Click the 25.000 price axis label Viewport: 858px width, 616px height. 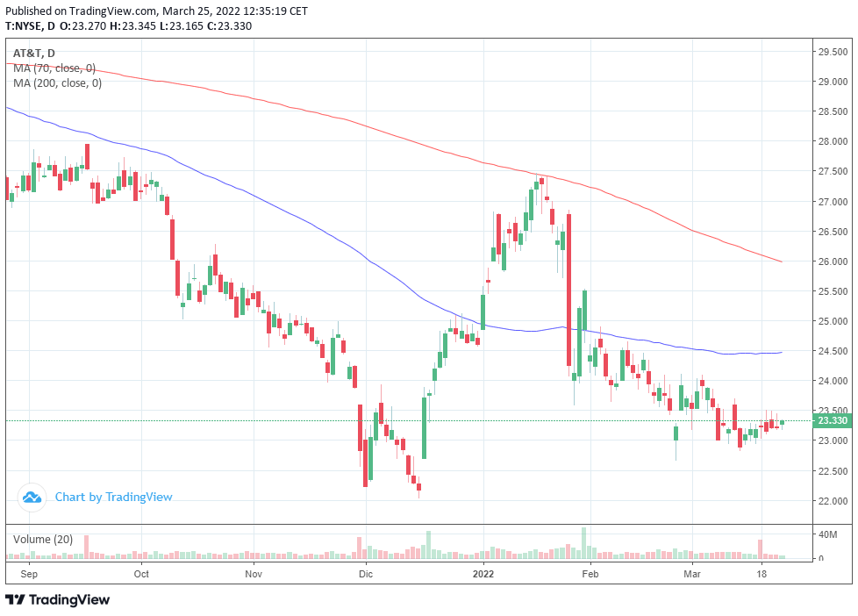tap(833, 321)
